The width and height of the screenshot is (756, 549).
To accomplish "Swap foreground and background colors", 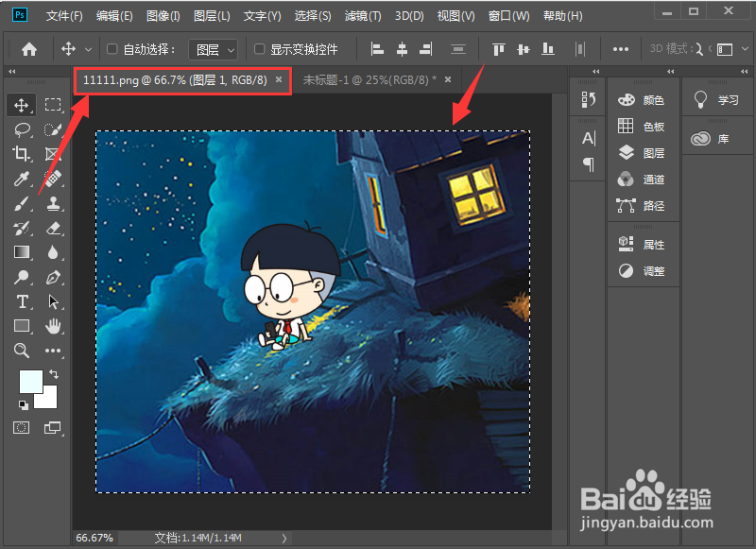I will click(54, 374).
